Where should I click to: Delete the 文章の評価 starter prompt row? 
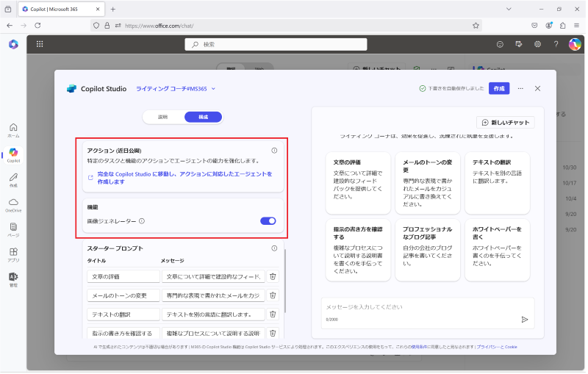click(x=273, y=277)
